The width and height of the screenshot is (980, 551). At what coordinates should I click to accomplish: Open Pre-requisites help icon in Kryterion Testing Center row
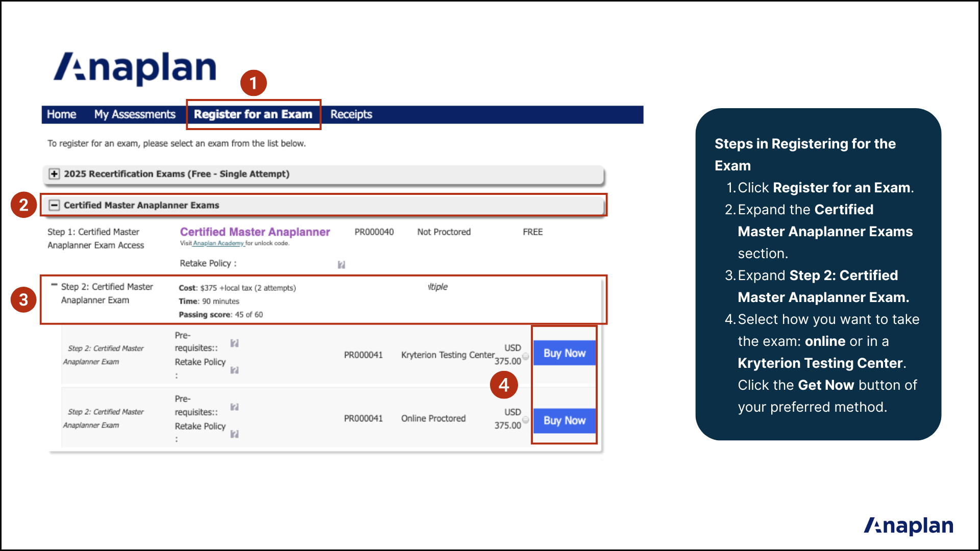pos(234,343)
